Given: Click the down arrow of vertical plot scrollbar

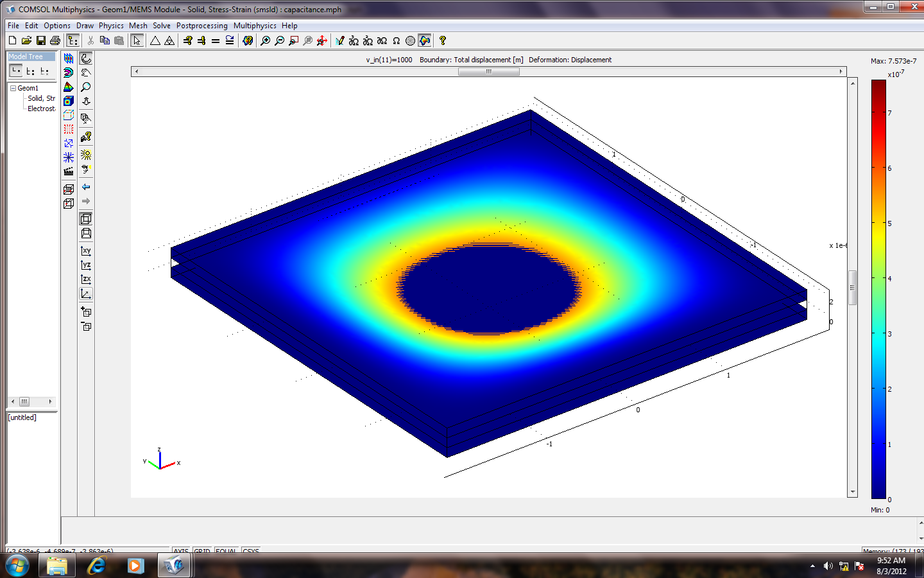Looking at the screenshot, I should [x=853, y=492].
